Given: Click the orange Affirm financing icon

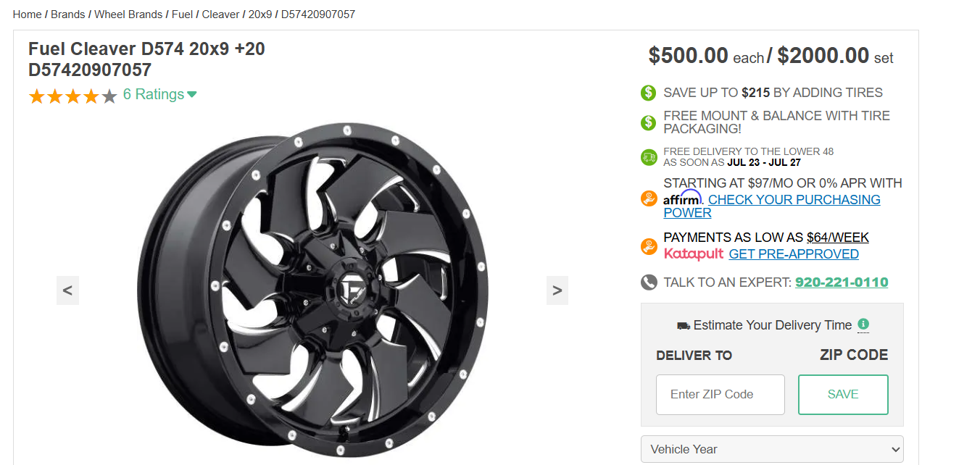Looking at the screenshot, I should point(649,198).
